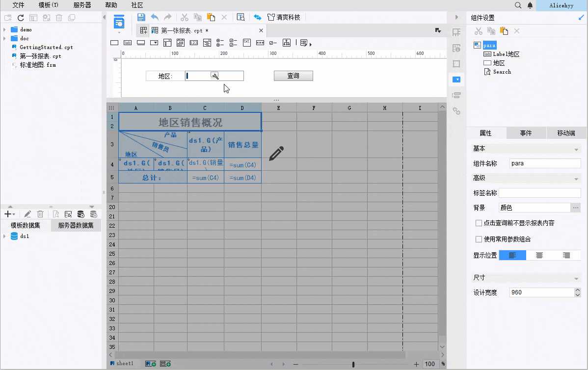Open background color picker ellipsis button
The height and width of the screenshot is (370, 588).
[576, 208]
